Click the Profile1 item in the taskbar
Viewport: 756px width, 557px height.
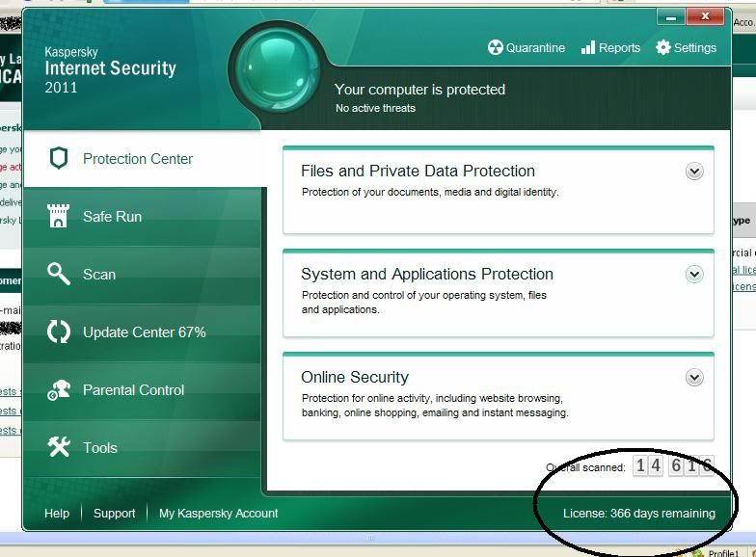pyautogui.click(x=715, y=552)
